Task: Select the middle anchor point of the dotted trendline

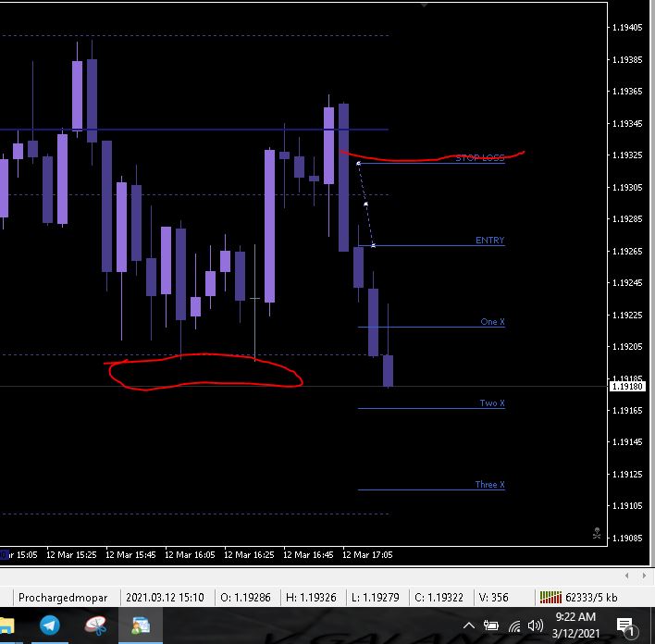Action: (366, 204)
